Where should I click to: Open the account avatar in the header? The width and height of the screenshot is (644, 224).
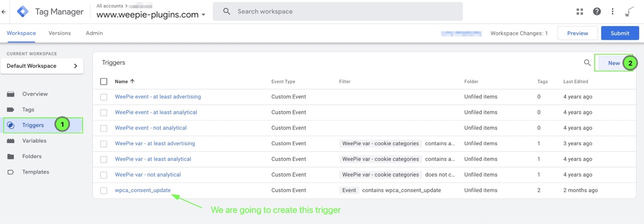pyautogui.click(x=629, y=12)
